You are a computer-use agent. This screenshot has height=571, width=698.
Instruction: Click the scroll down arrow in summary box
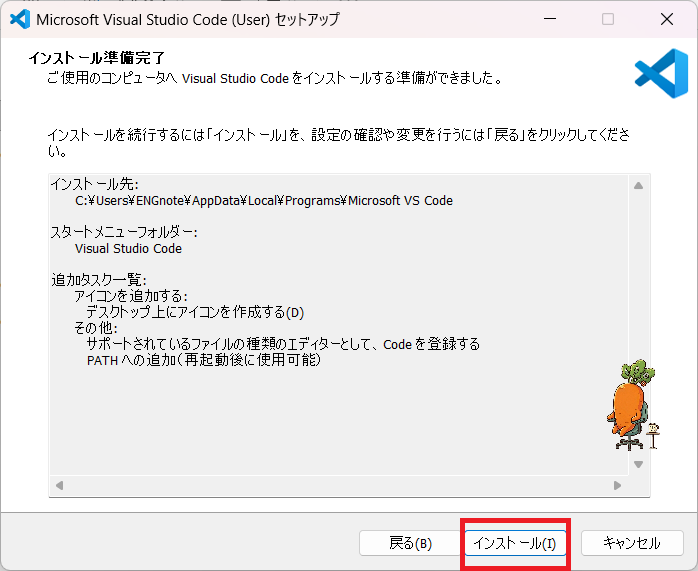tap(638, 464)
